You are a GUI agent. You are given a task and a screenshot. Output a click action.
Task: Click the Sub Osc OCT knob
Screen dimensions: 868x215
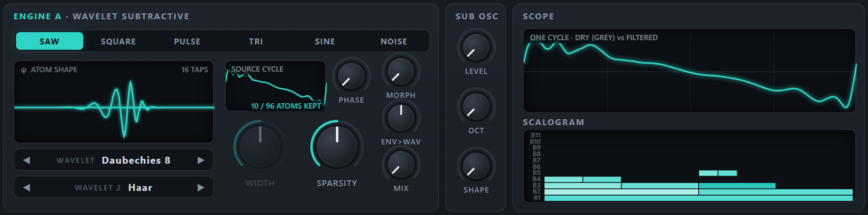476,106
